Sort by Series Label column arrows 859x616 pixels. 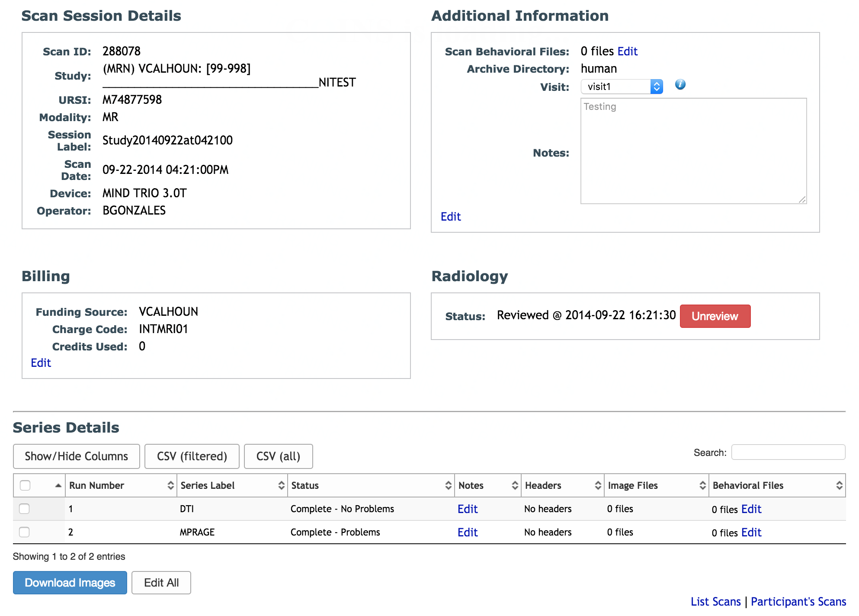click(281, 485)
